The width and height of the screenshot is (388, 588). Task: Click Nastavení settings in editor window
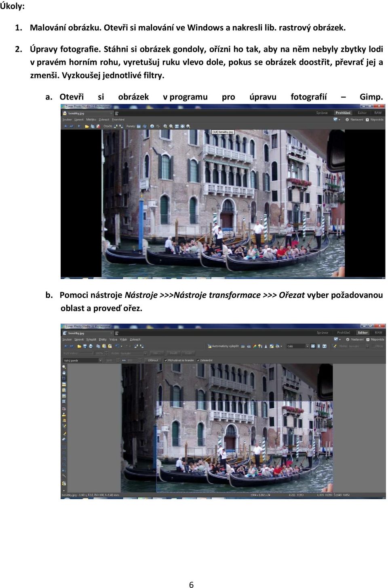pyautogui.click(x=354, y=340)
